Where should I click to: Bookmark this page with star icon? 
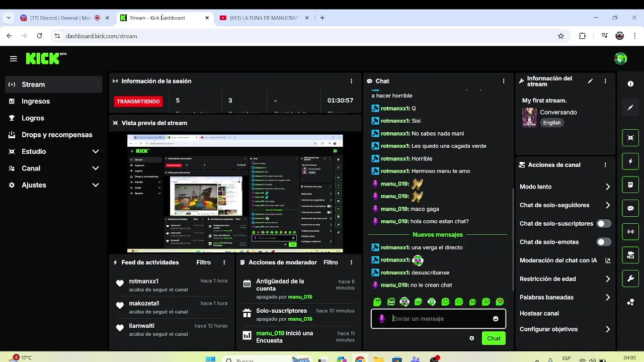click(x=561, y=36)
